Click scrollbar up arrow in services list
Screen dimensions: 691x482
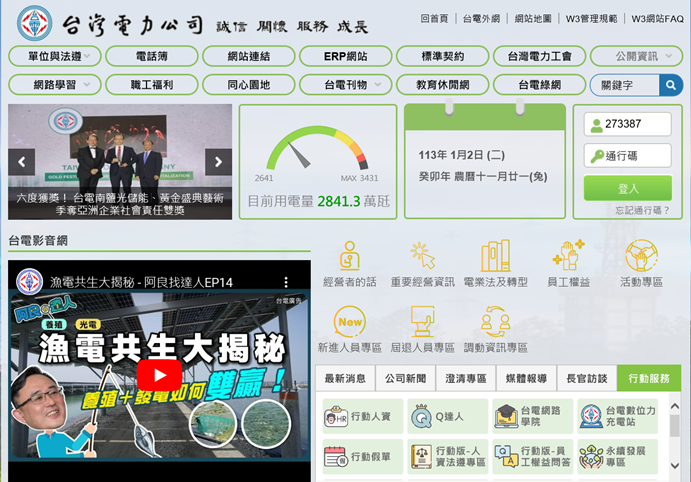674,406
